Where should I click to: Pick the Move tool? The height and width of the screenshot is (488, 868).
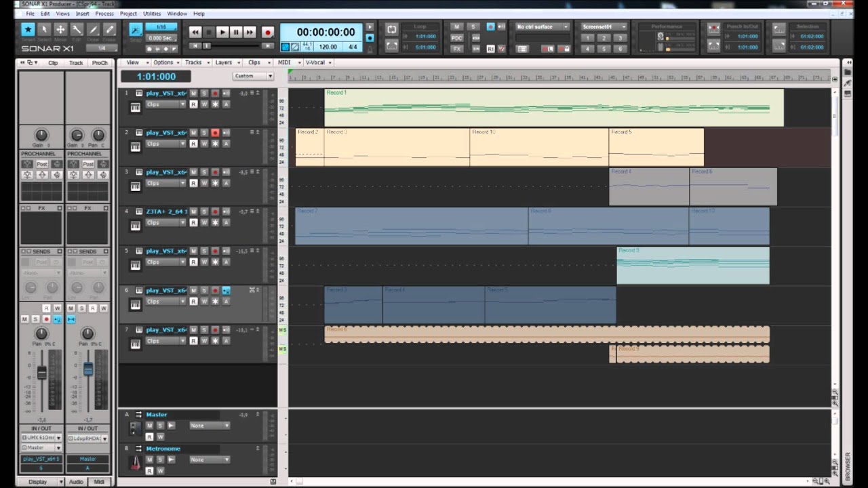(60, 30)
